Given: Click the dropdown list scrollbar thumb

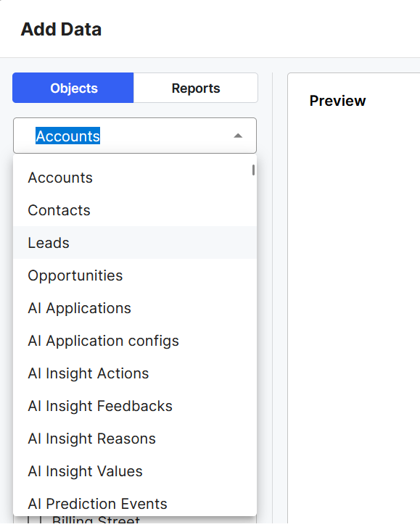Looking at the screenshot, I should tap(253, 170).
